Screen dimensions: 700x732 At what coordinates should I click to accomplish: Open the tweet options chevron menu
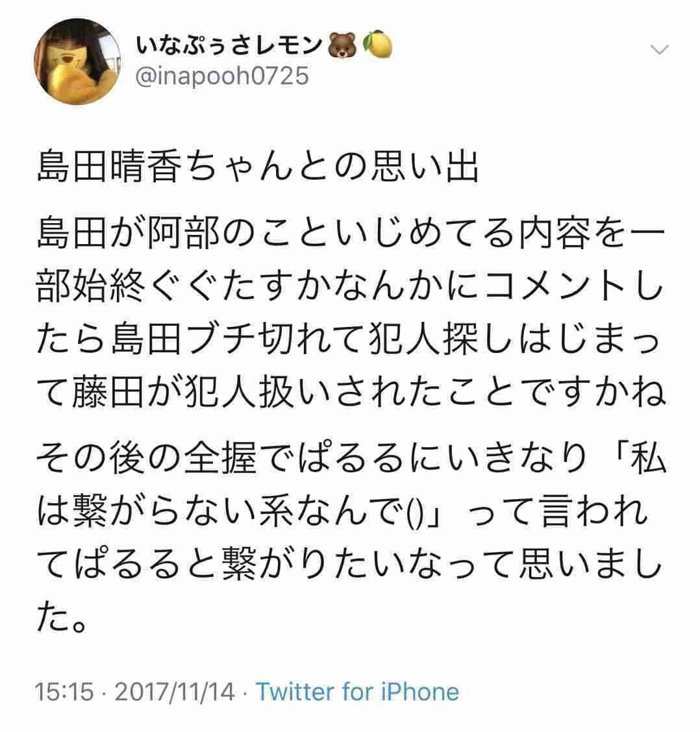point(659,49)
